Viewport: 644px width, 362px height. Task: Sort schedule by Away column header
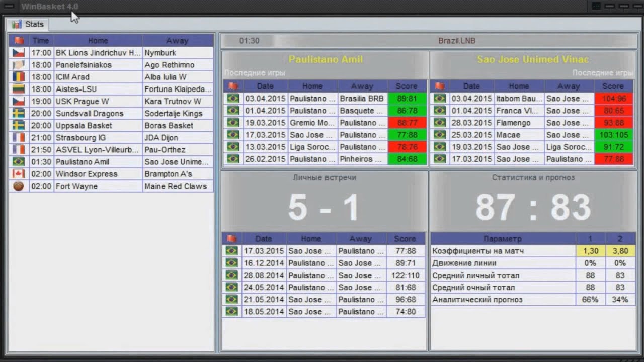click(x=178, y=41)
